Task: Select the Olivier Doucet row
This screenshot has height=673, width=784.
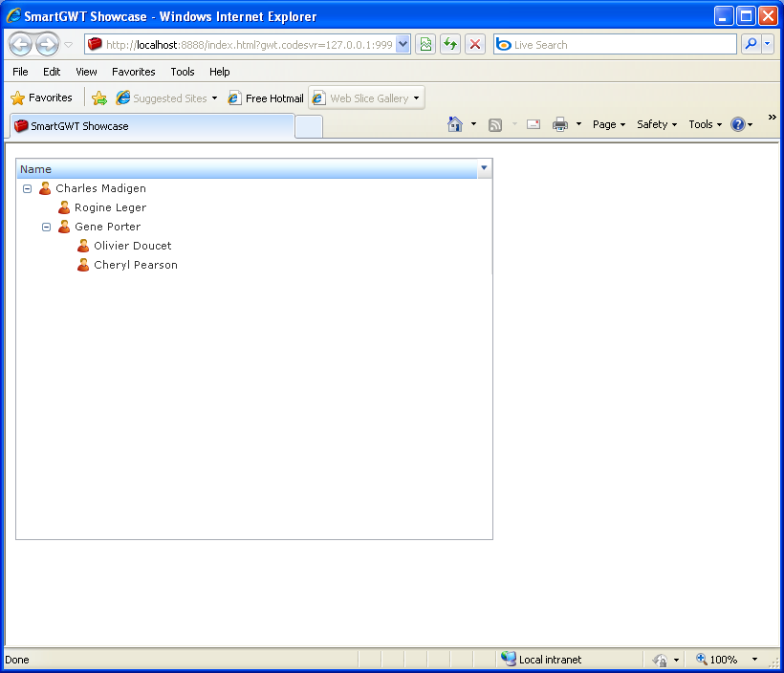Action: (254, 246)
